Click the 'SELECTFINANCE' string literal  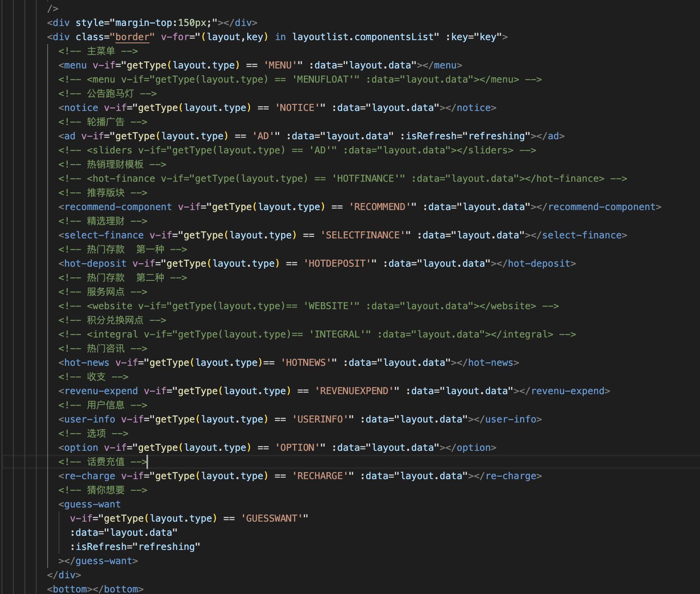pos(363,235)
